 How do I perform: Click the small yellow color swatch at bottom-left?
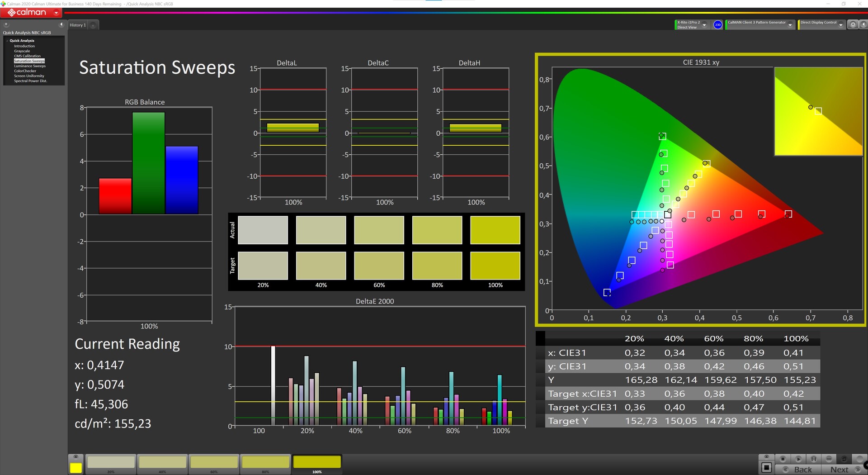(x=76, y=468)
